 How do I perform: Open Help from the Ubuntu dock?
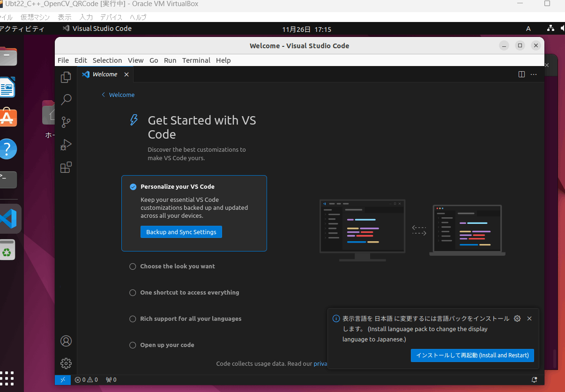7,149
